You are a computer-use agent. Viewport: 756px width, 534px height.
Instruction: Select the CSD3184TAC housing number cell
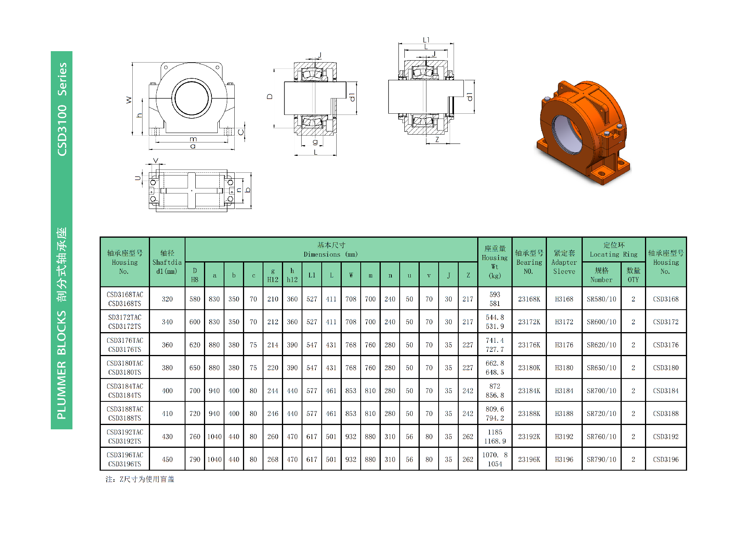(x=125, y=391)
